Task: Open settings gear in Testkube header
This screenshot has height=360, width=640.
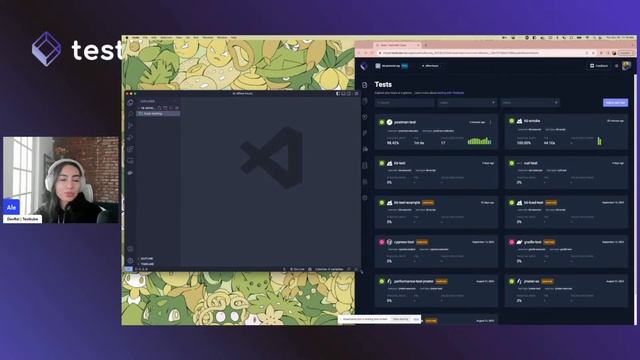Action: click(x=617, y=66)
